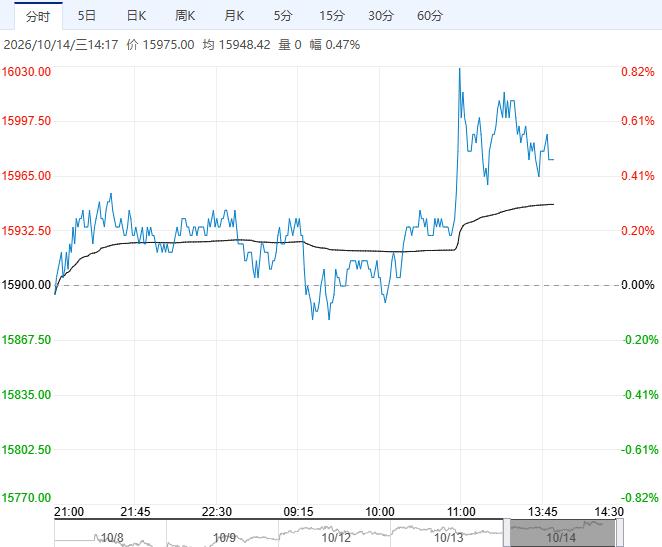Screen dimensions: 662x547
Task: Click the 幅 0.47% change readout
Action: tap(335, 45)
